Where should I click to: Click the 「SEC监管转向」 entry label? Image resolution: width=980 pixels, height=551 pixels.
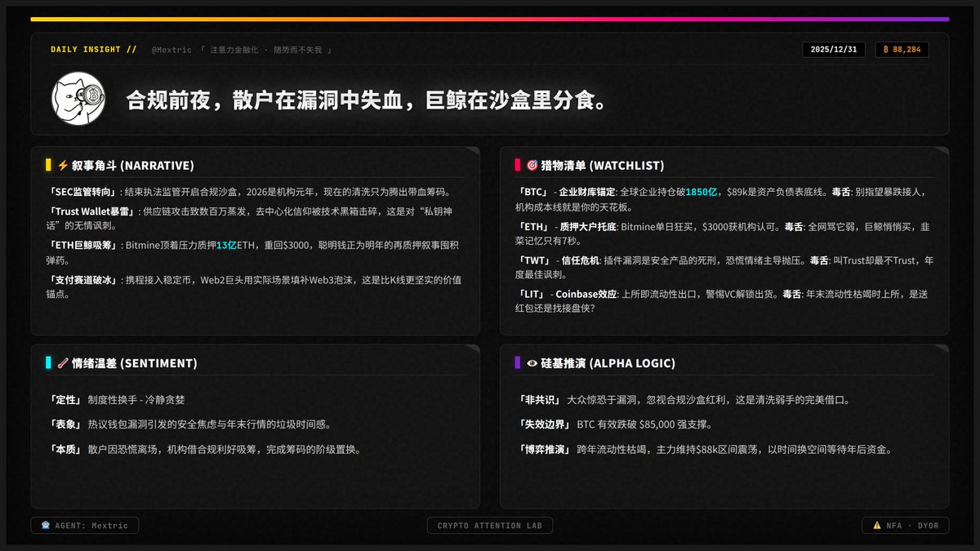pos(84,193)
